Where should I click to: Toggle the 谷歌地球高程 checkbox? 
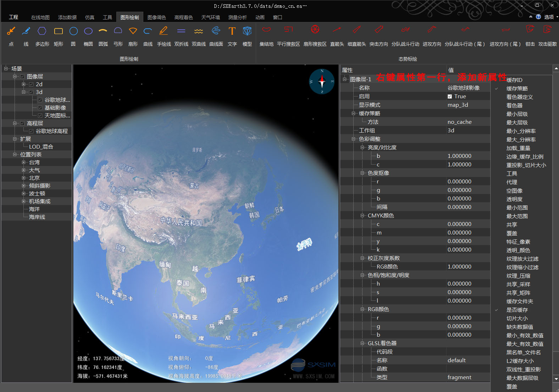pyautogui.click(x=31, y=131)
